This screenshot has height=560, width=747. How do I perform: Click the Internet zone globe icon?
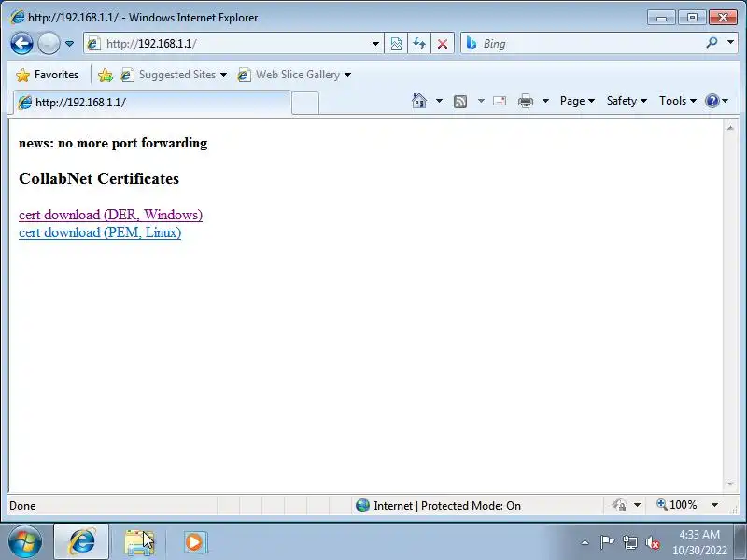coord(362,505)
